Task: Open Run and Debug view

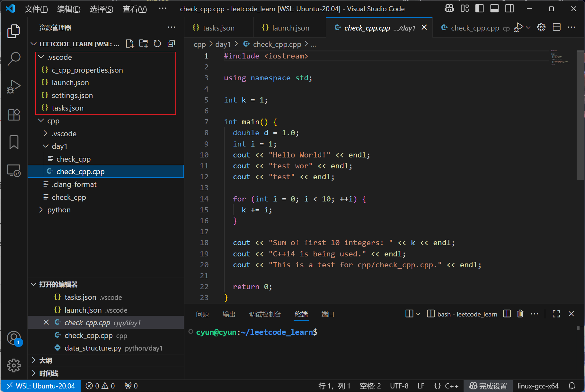Action: pyautogui.click(x=13, y=87)
